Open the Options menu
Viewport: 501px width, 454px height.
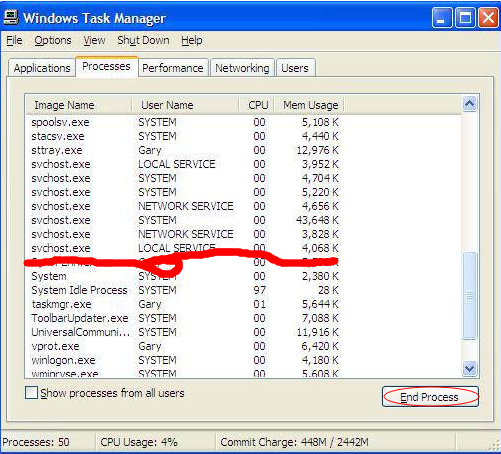[x=53, y=40]
